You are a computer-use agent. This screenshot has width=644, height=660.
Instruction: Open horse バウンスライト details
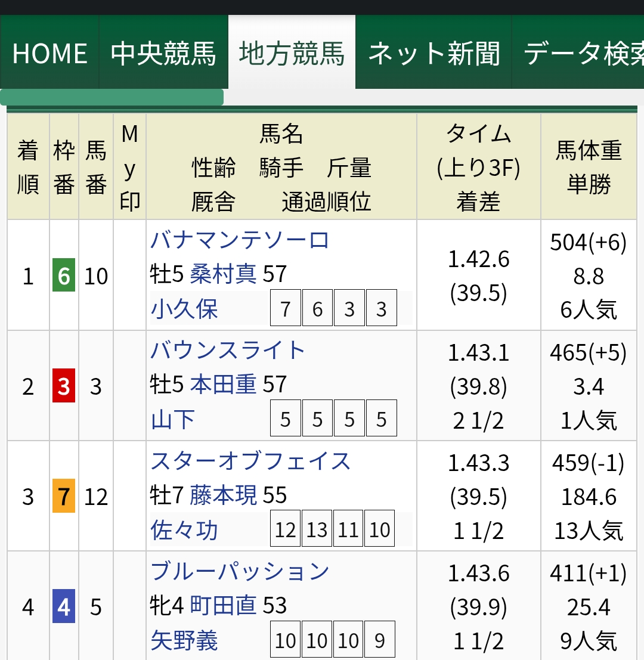pos(228,351)
